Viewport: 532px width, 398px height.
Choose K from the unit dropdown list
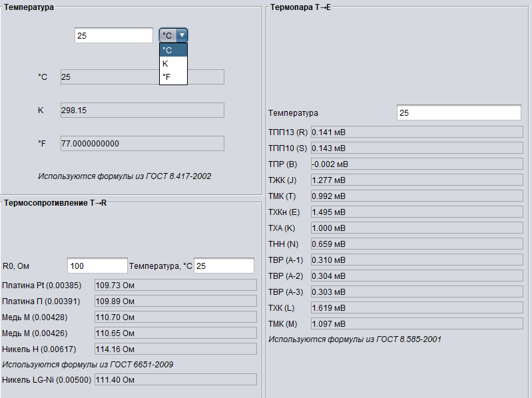coord(173,64)
